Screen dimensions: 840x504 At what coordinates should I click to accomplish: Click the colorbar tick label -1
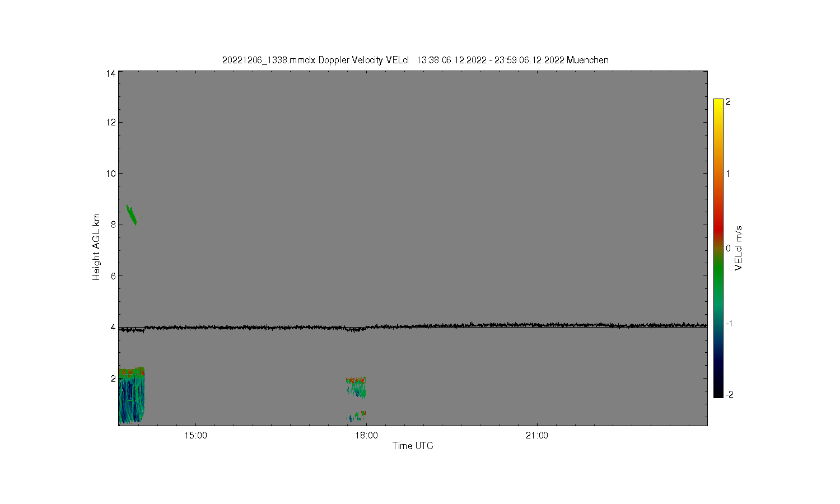point(729,324)
